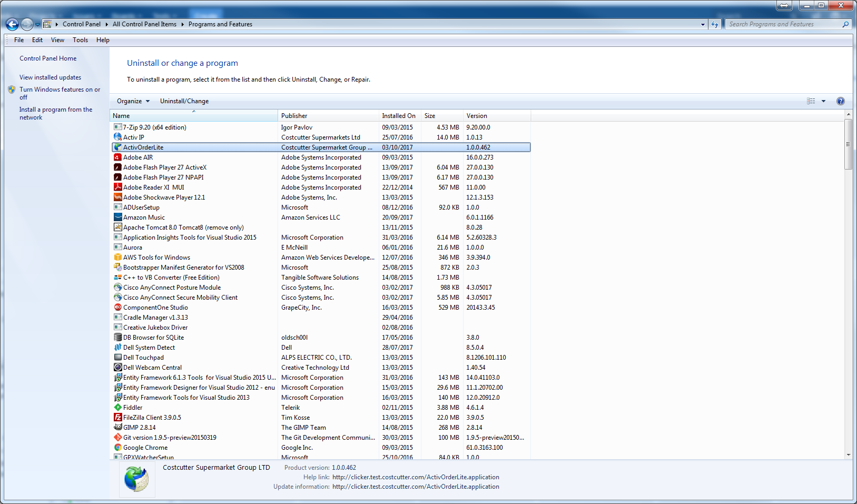The image size is (857, 504).
Task: Go to Control Panel Home
Action: pos(48,58)
